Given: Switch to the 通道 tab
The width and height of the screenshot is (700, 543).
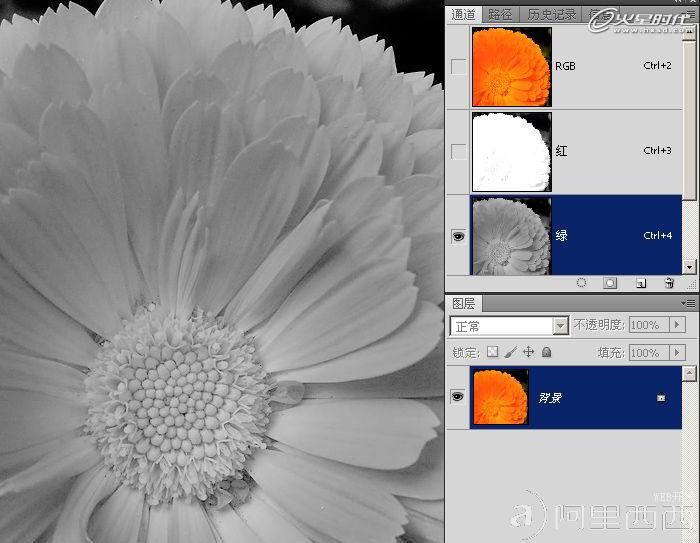Looking at the screenshot, I should tap(463, 14).
